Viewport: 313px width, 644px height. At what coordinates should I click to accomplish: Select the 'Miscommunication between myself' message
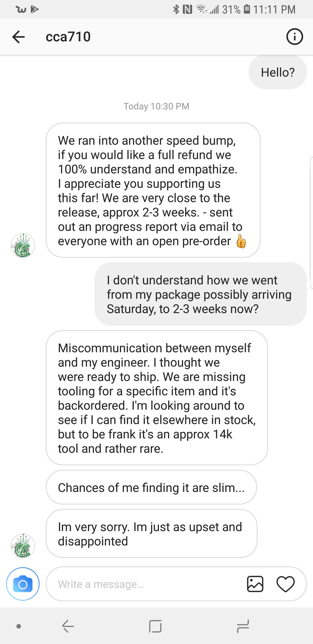(157, 398)
